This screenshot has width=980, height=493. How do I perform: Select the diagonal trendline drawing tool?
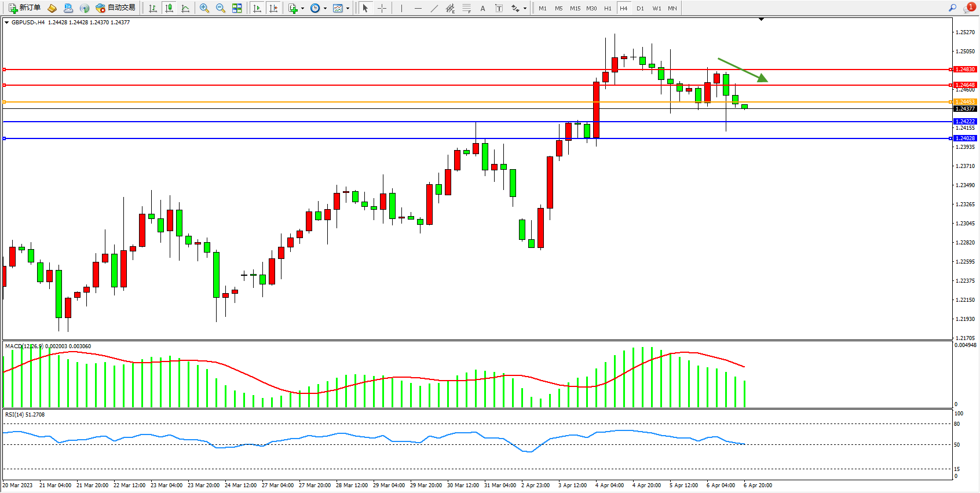[434, 8]
